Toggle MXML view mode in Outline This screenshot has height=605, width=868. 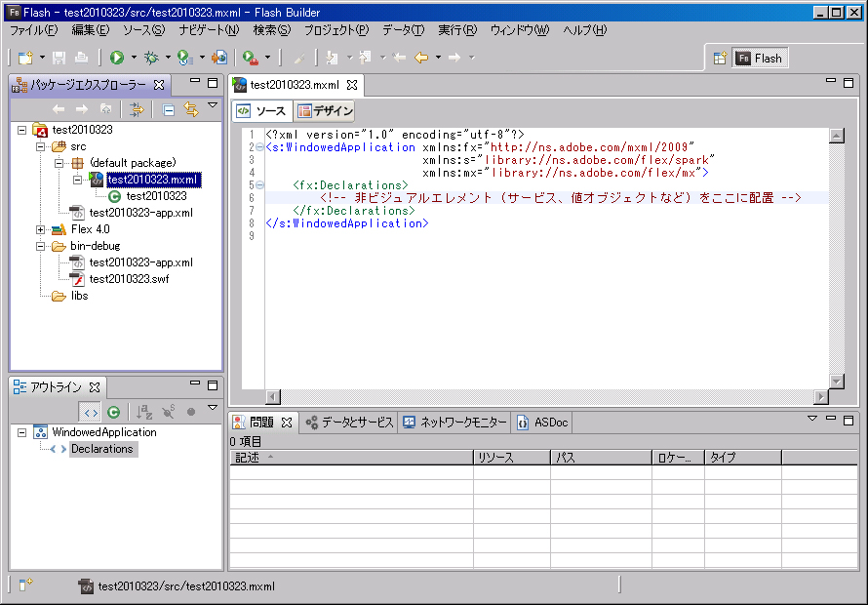[x=90, y=412]
